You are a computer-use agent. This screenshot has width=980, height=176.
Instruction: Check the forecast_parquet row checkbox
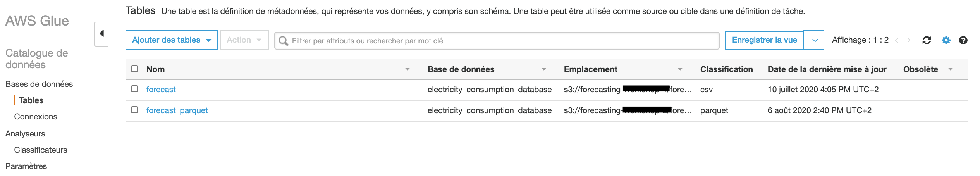tap(134, 110)
